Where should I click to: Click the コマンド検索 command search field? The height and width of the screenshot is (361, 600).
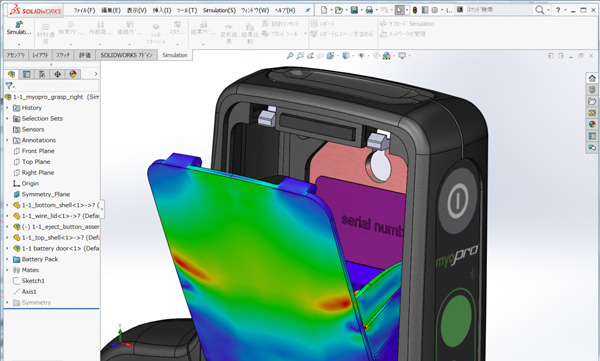coord(494,10)
